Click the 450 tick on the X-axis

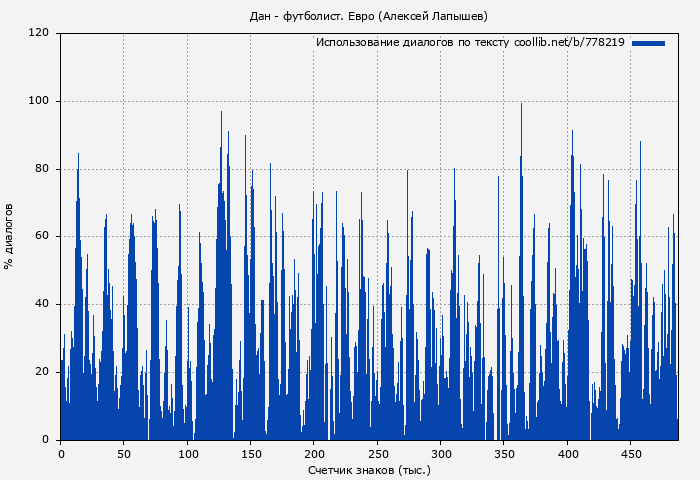630,453
